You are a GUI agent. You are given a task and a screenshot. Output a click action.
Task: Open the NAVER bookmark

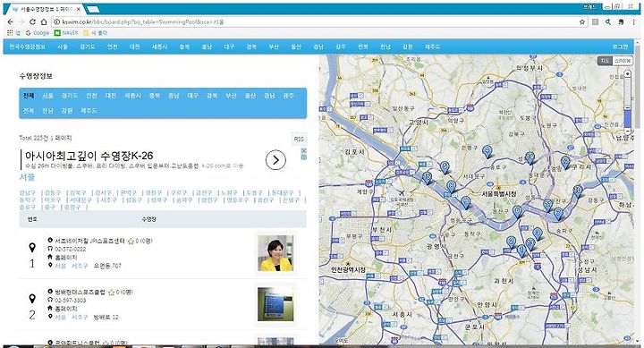coord(66,32)
